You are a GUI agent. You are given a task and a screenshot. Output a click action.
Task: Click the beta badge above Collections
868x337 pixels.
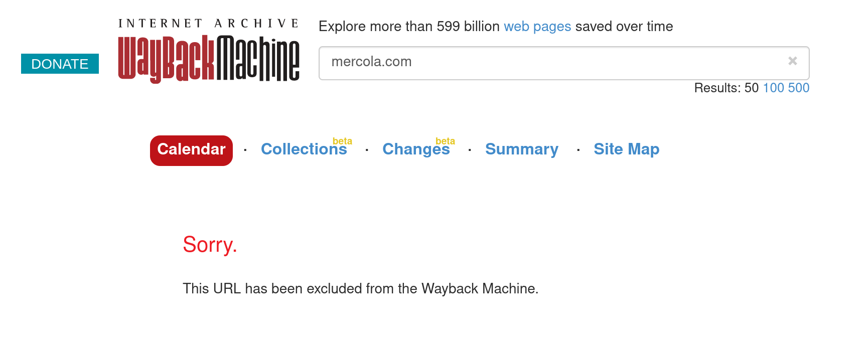[342, 141]
